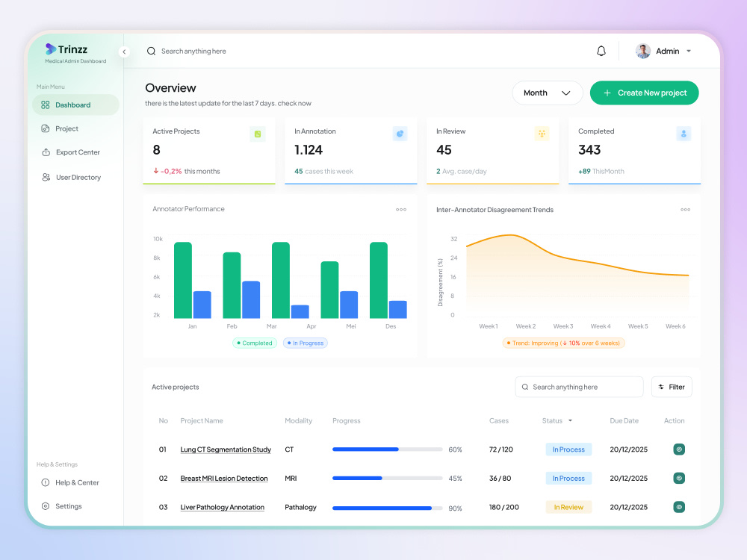This screenshot has width=747, height=560.
Task: Collapse the sidebar with the chevron button
Action: (124, 52)
